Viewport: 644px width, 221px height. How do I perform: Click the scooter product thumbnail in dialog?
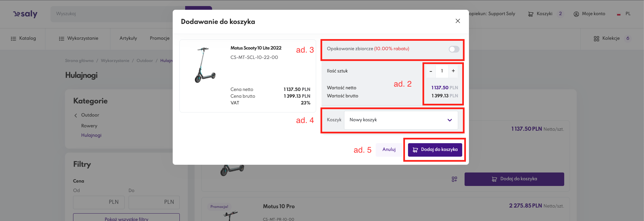205,65
